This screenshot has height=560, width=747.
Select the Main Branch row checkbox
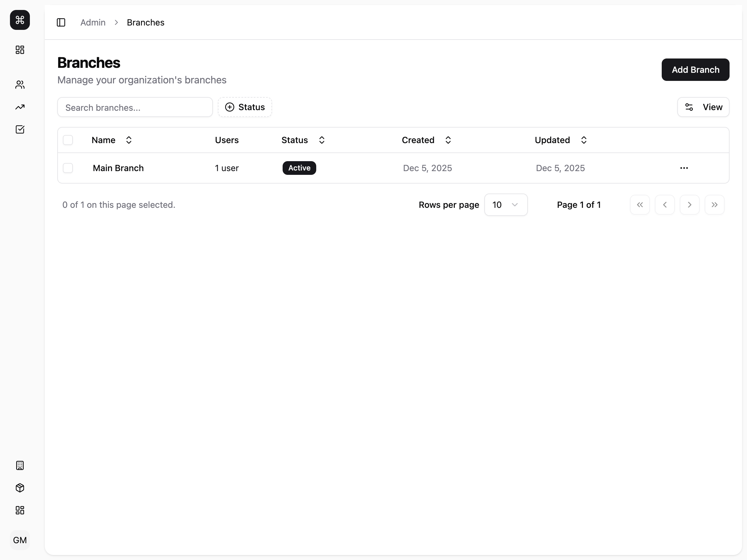[68, 168]
